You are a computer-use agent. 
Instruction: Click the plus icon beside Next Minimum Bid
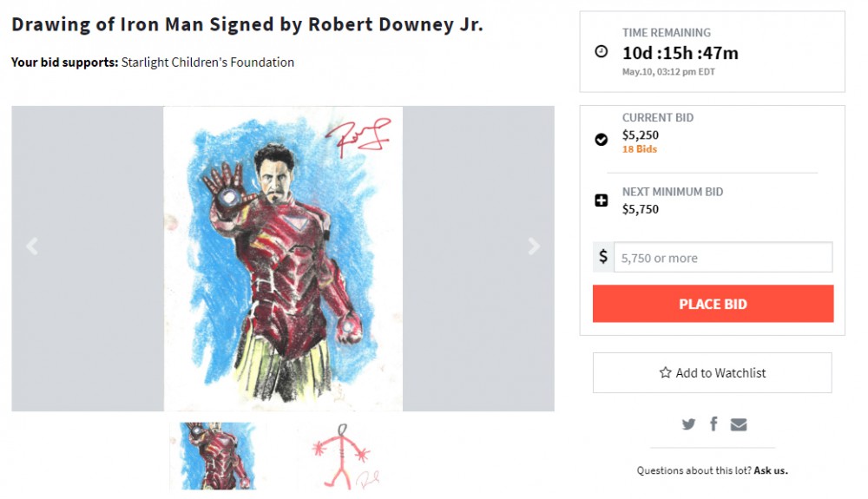point(602,200)
